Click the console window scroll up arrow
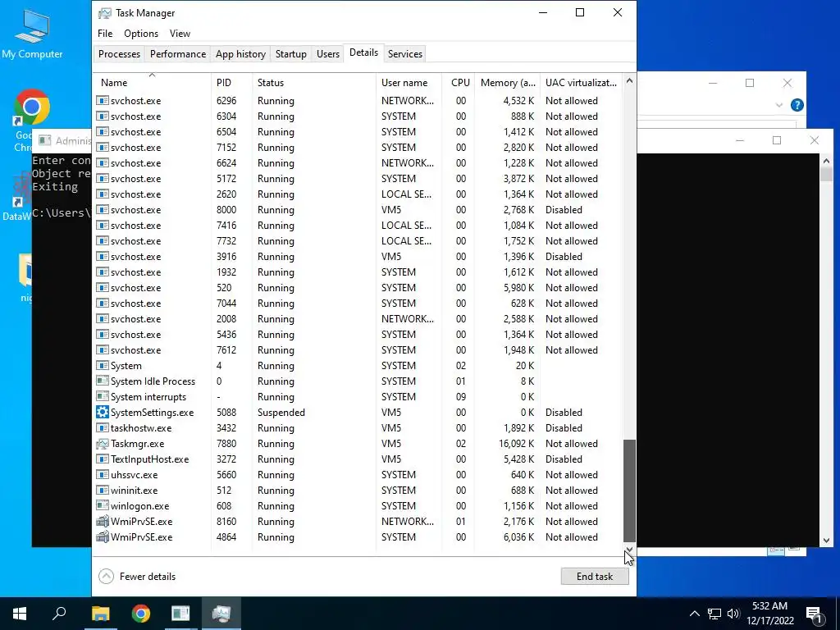 click(x=826, y=160)
